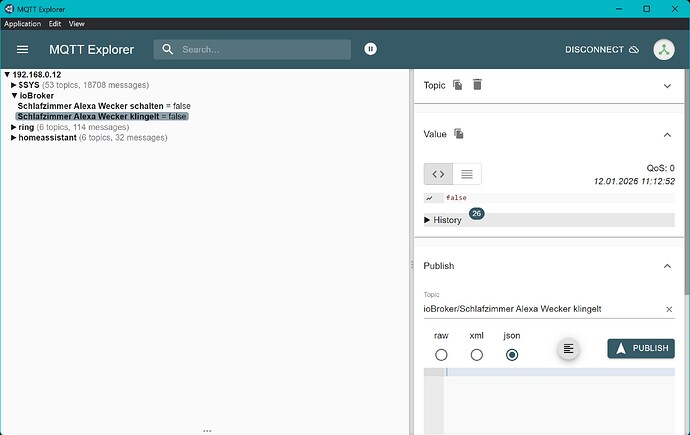Open the green connection avatar icon
This screenshot has height=435, width=690.
664,50
